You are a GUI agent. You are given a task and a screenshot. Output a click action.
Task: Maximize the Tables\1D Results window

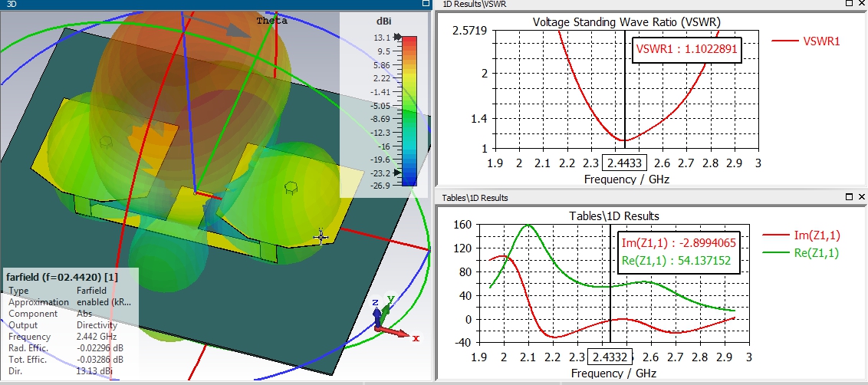(850, 197)
